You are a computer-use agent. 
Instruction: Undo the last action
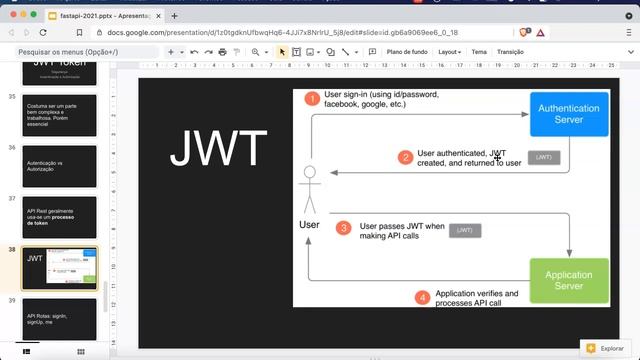(194, 52)
